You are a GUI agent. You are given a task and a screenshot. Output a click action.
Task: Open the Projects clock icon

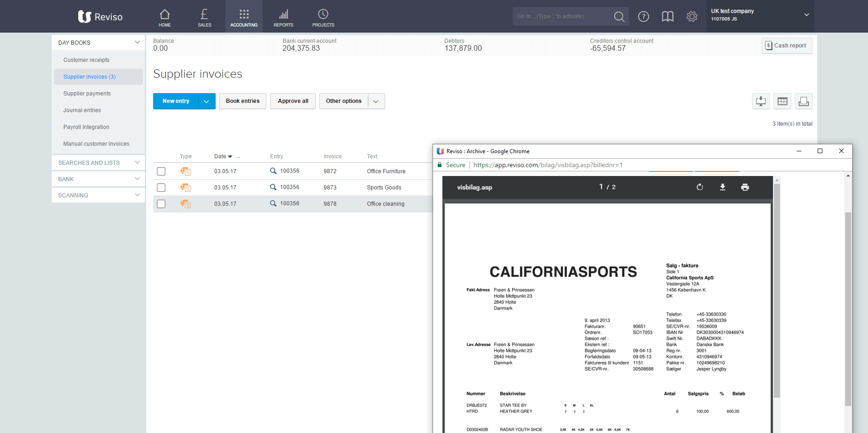[323, 17]
